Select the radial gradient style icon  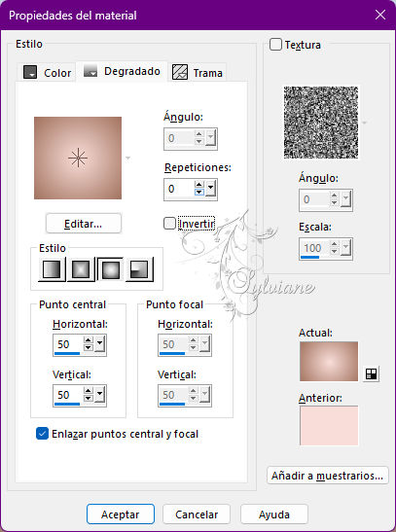pyautogui.click(x=139, y=269)
